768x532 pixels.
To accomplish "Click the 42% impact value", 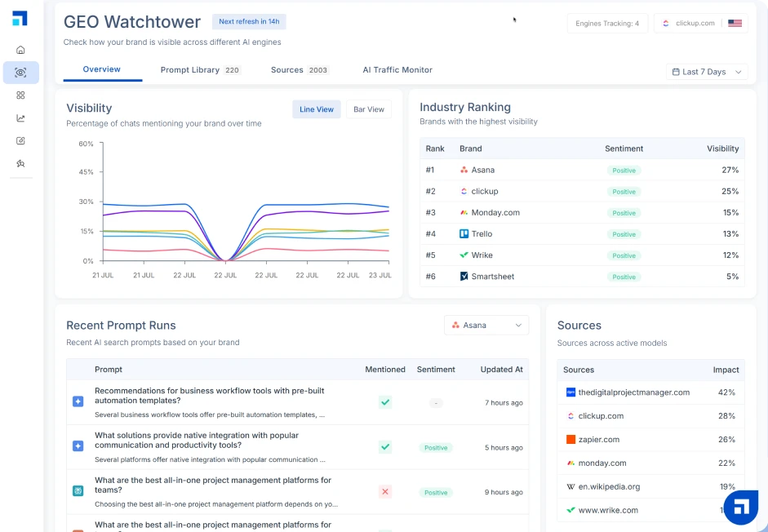I will coord(726,392).
